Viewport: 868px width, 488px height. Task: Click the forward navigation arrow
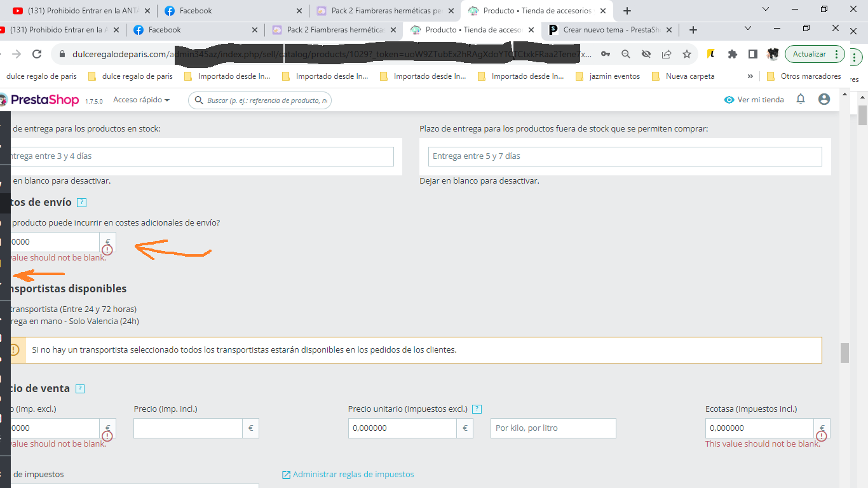coord(16,54)
